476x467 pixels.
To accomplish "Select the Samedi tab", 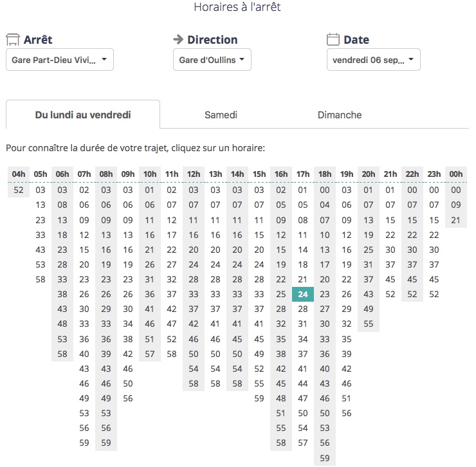I will (221, 115).
